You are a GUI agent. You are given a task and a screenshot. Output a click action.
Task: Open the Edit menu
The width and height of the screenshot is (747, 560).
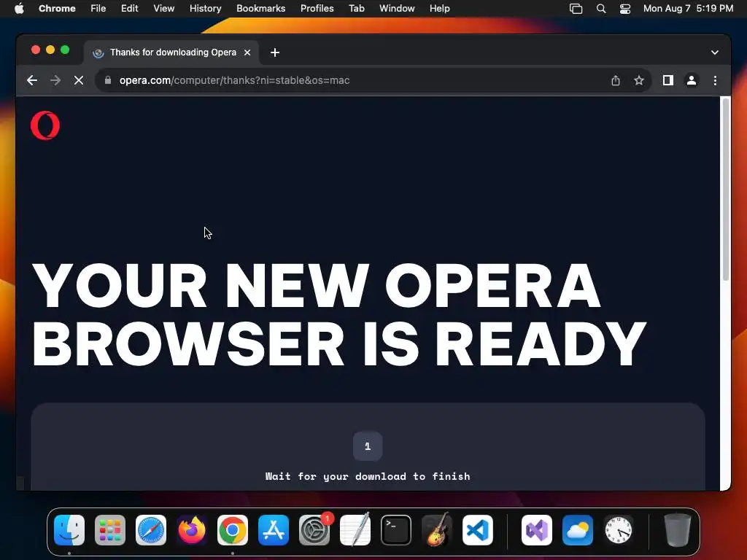point(129,9)
